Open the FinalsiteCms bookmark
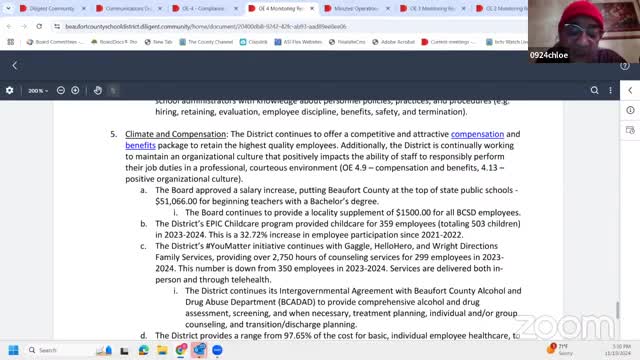Viewport: 640px width, 360px height. coord(347,42)
